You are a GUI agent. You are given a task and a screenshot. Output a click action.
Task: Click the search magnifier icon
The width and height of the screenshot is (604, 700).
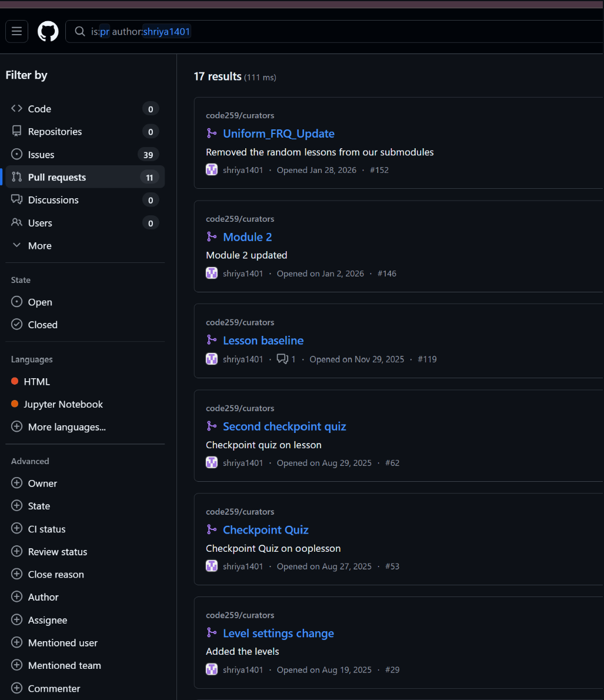point(79,32)
